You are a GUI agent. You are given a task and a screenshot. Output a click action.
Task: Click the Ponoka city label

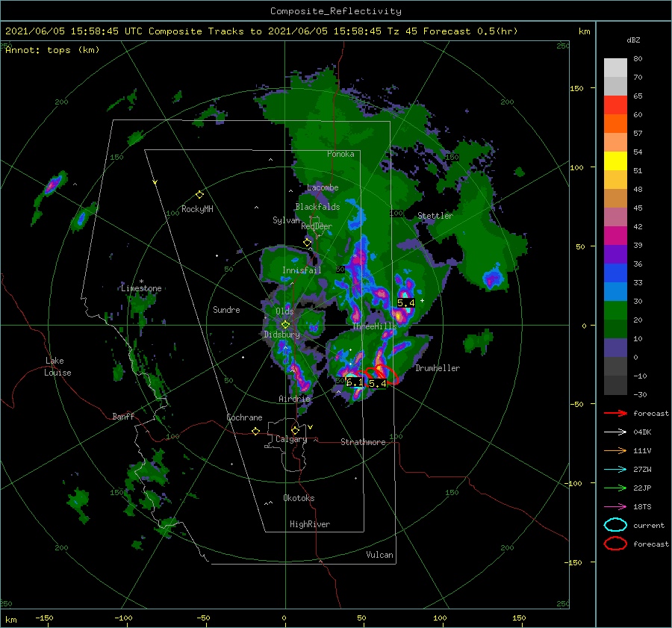(x=340, y=155)
